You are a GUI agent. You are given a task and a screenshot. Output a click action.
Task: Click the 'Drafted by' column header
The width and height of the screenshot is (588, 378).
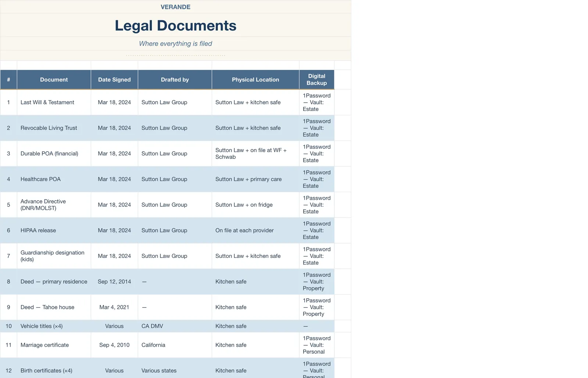[x=175, y=80]
